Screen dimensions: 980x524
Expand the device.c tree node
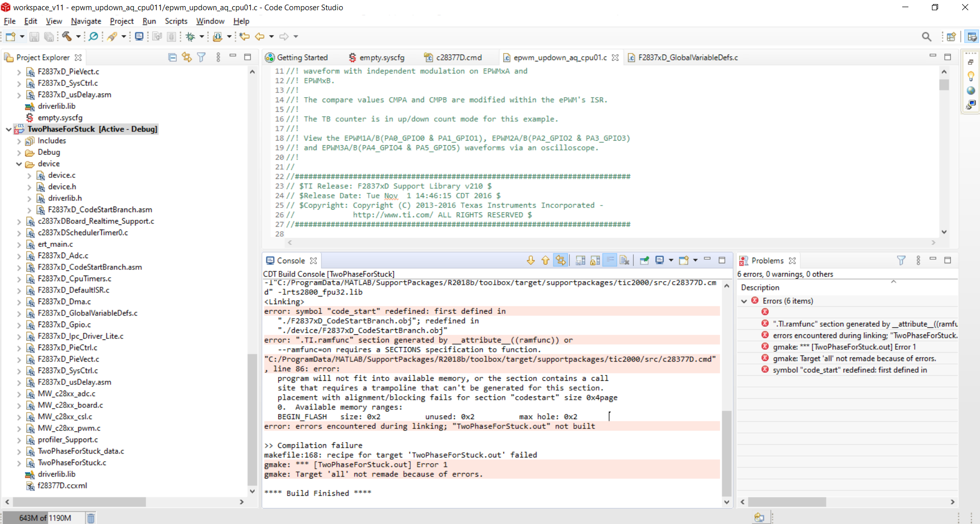[29, 175]
